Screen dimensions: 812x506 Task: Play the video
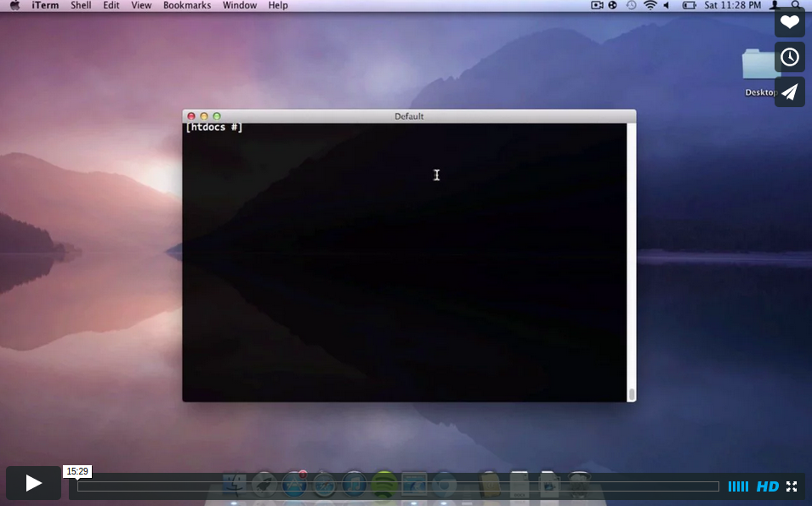[x=33, y=483]
